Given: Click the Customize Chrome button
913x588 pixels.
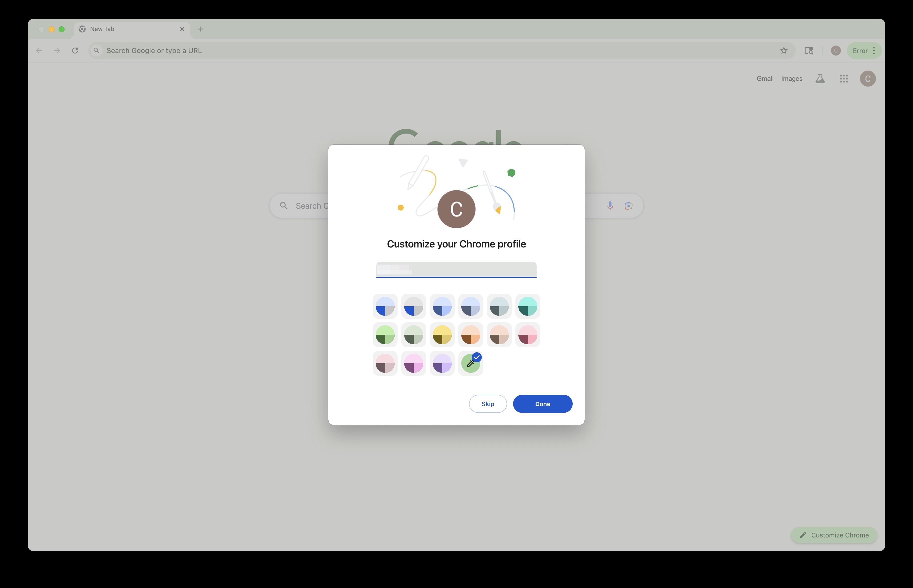Looking at the screenshot, I should pos(834,535).
